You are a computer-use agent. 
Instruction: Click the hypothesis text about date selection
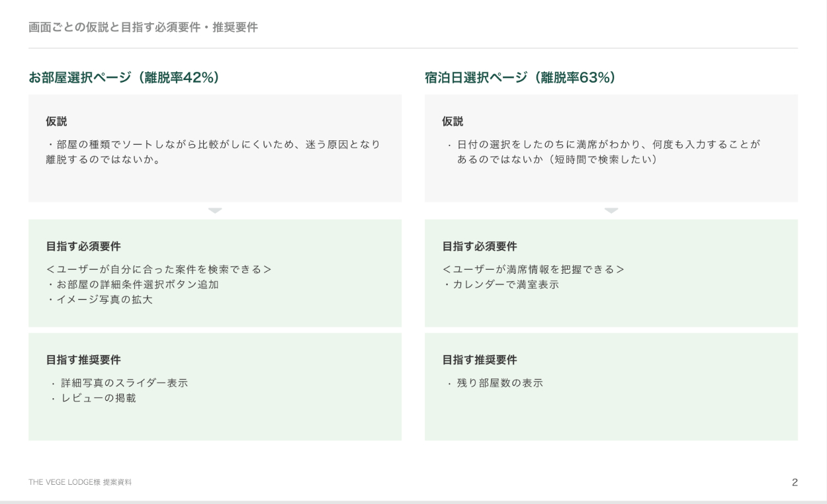pyautogui.click(x=603, y=152)
